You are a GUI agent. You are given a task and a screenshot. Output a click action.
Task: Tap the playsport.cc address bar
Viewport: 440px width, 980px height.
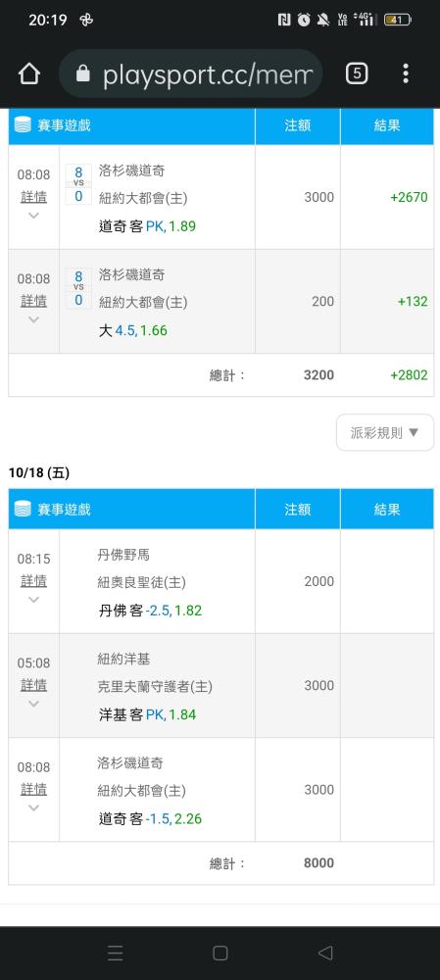(191, 73)
